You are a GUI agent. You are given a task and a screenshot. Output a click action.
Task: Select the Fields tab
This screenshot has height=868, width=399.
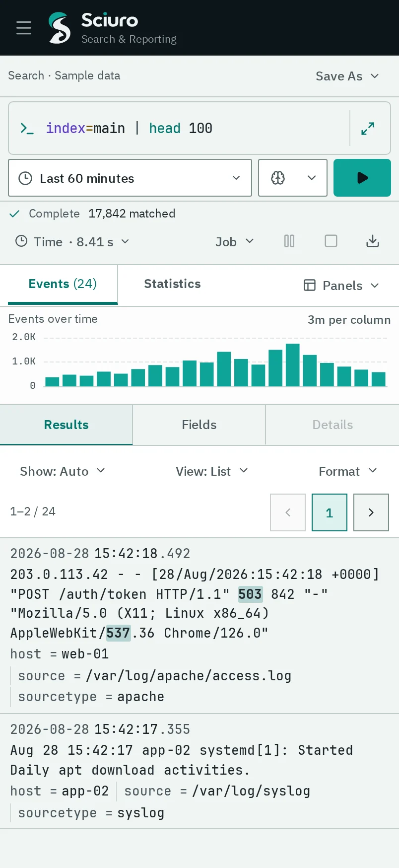tap(199, 425)
